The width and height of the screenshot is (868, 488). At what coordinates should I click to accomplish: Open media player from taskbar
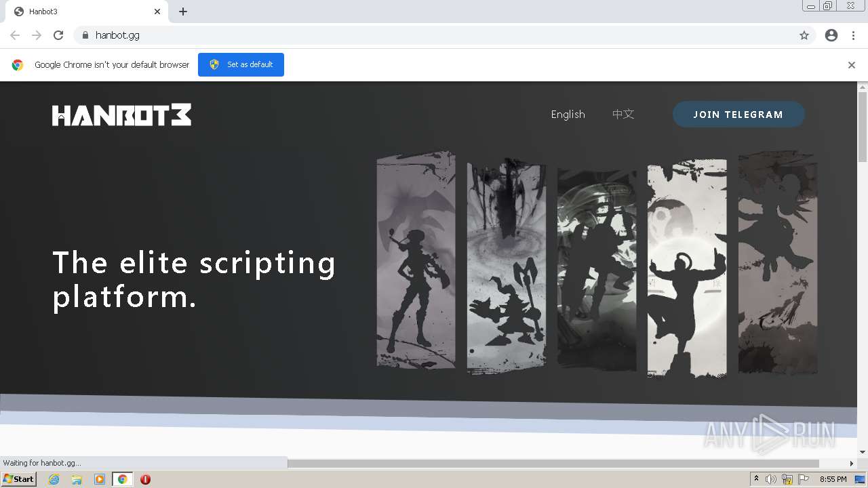(100, 479)
